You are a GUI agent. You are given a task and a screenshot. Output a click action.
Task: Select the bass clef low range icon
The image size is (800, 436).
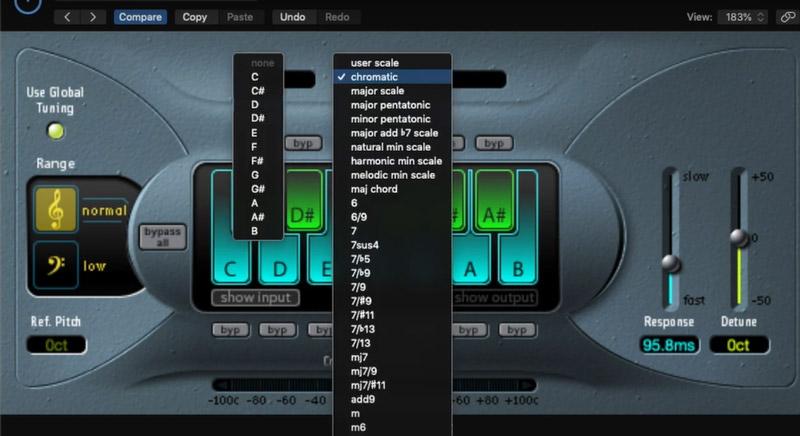coord(56,265)
